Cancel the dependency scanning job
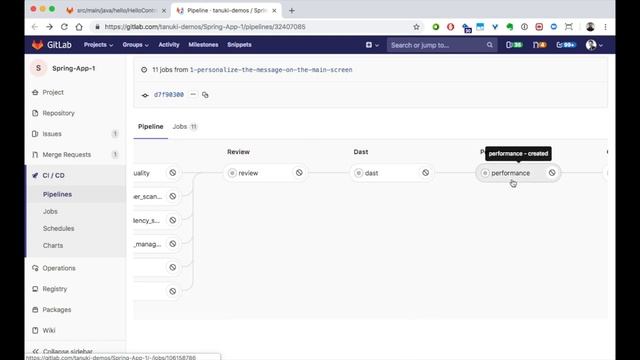The height and width of the screenshot is (360, 640). 173,220
